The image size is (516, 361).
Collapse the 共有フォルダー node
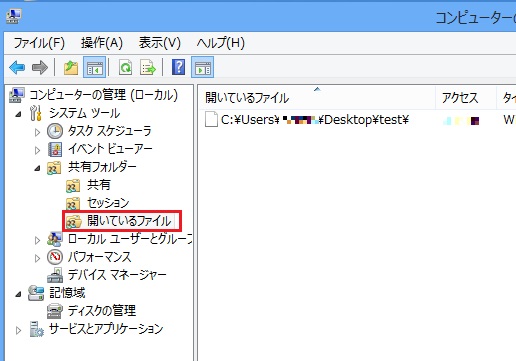(x=37, y=168)
